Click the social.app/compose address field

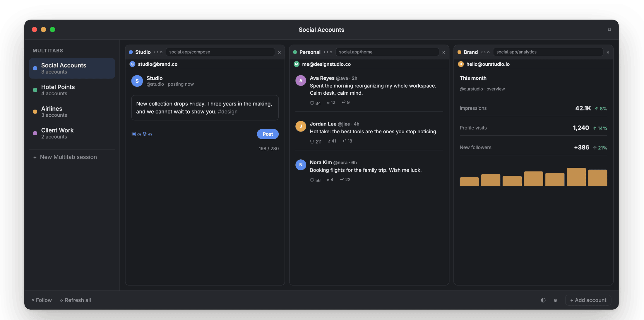(x=220, y=52)
